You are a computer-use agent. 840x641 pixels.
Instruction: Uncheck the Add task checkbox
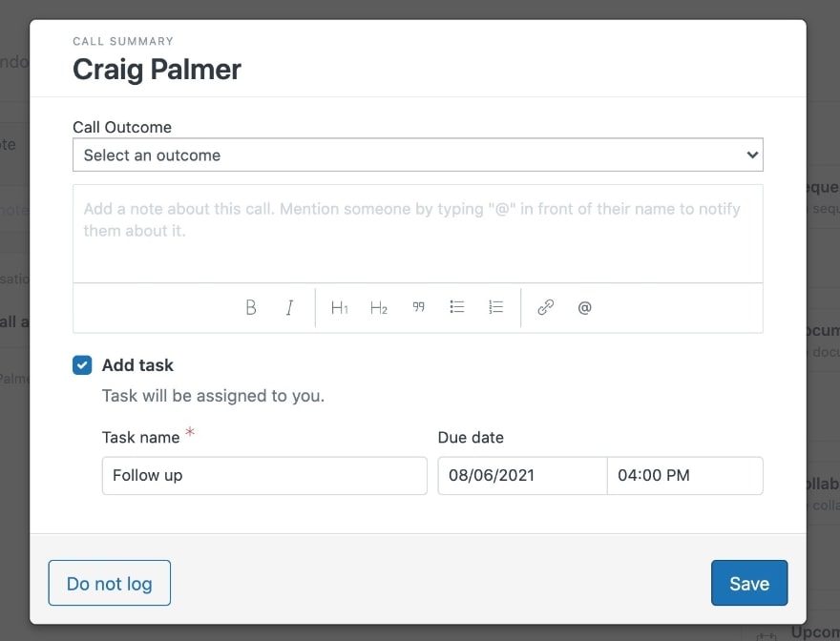click(82, 365)
